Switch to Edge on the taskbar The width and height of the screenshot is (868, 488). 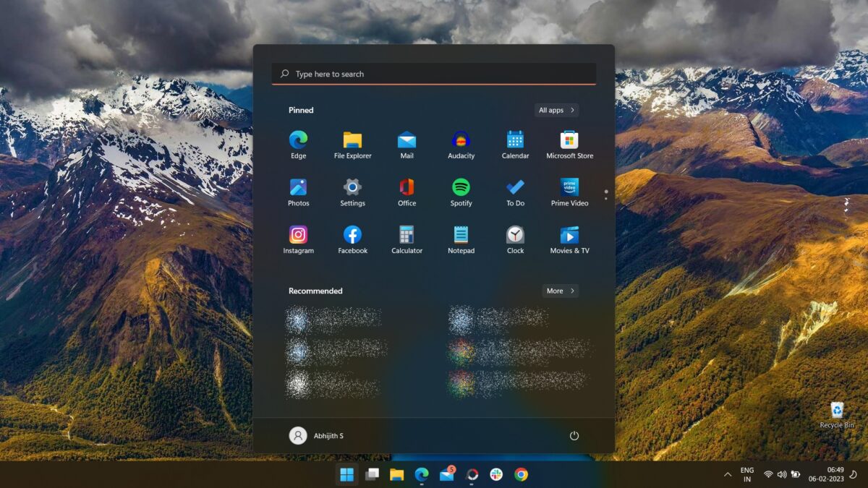pyautogui.click(x=422, y=474)
